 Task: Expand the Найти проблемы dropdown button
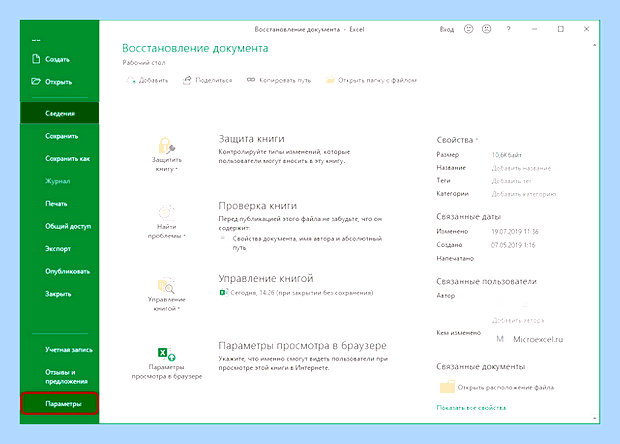[166, 222]
